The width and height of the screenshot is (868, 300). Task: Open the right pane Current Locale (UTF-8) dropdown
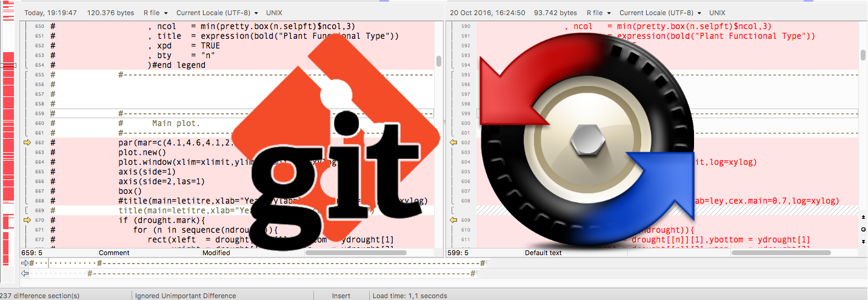661,13
